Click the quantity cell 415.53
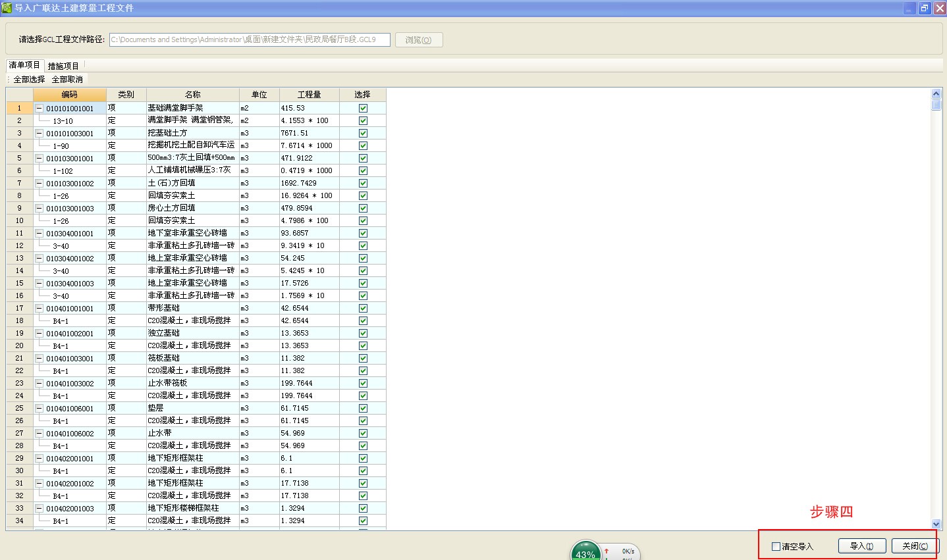This screenshot has height=560, width=947. click(x=310, y=108)
